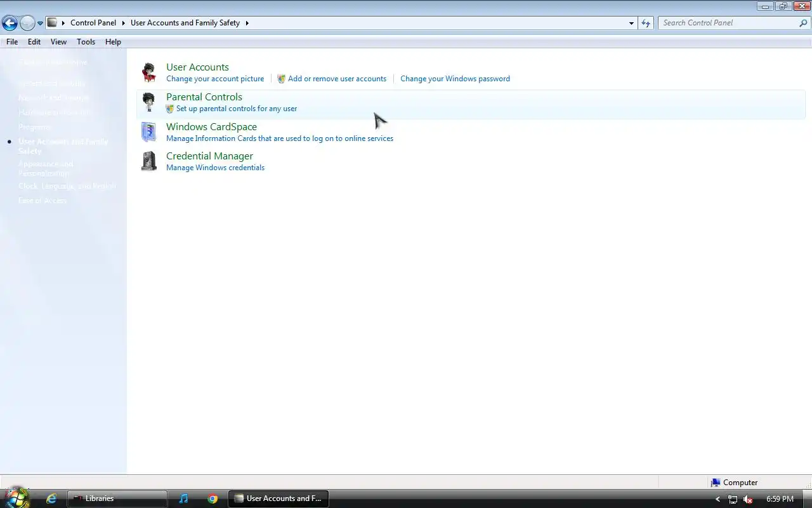
Task: Click the Control Panel icon in the address bar
Action: coord(53,23)
